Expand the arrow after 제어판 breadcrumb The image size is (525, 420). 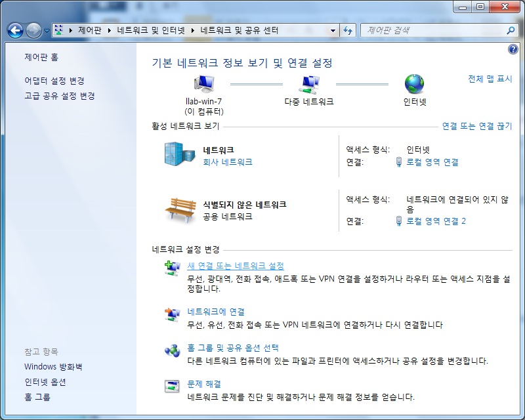click(109, 30)
